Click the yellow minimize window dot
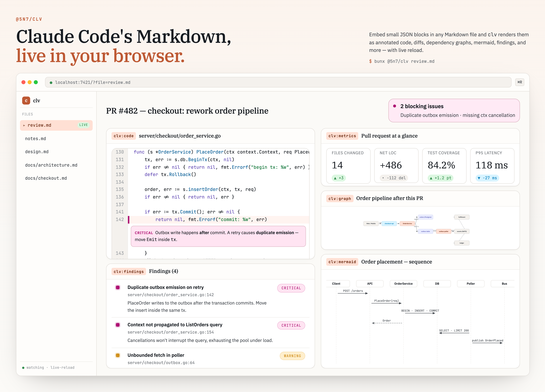Viewport: 545px width, 392px height. pos(30,82)
